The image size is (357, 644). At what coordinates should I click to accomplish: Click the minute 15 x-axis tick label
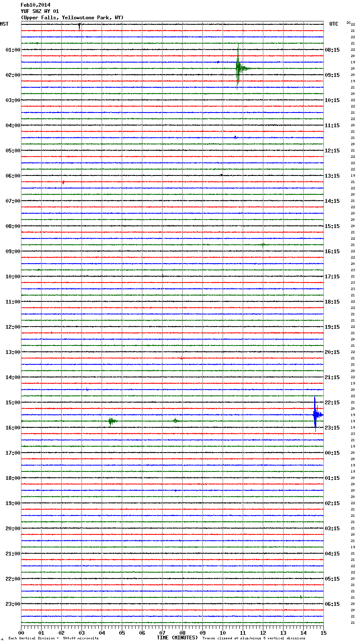pos(323,633)
